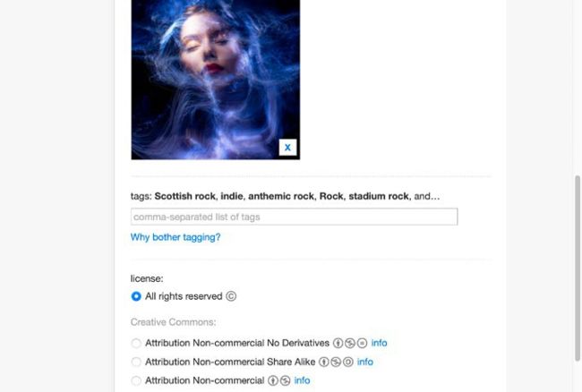Click the attribution icon on the Attribution Non-commercial row
Screen dimensions: 582x392
pyautogui.click(x=273, y=380)
